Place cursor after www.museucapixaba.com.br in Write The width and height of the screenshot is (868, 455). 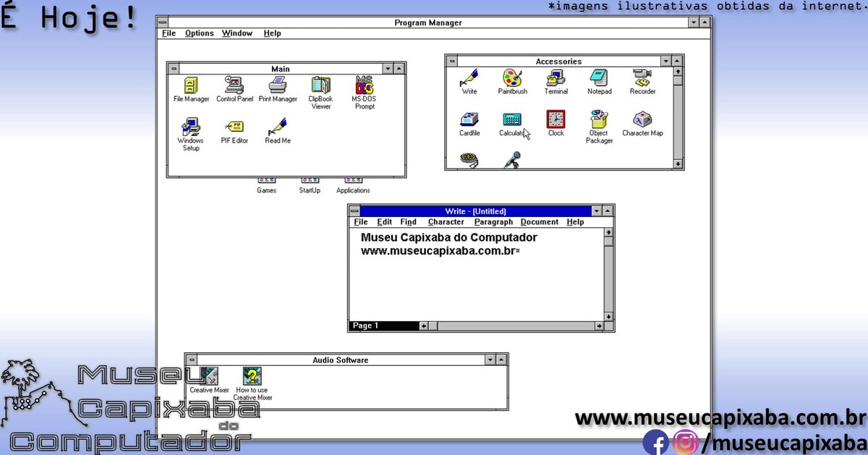pyautogui.click(x=518, y=251)
